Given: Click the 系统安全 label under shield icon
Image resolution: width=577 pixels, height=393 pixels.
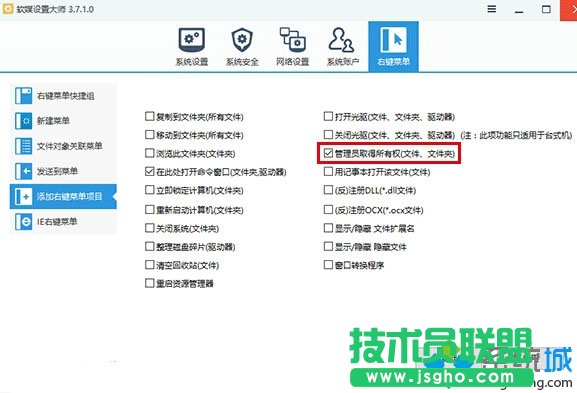Looking at the screenshot, I should click(242, 62).
